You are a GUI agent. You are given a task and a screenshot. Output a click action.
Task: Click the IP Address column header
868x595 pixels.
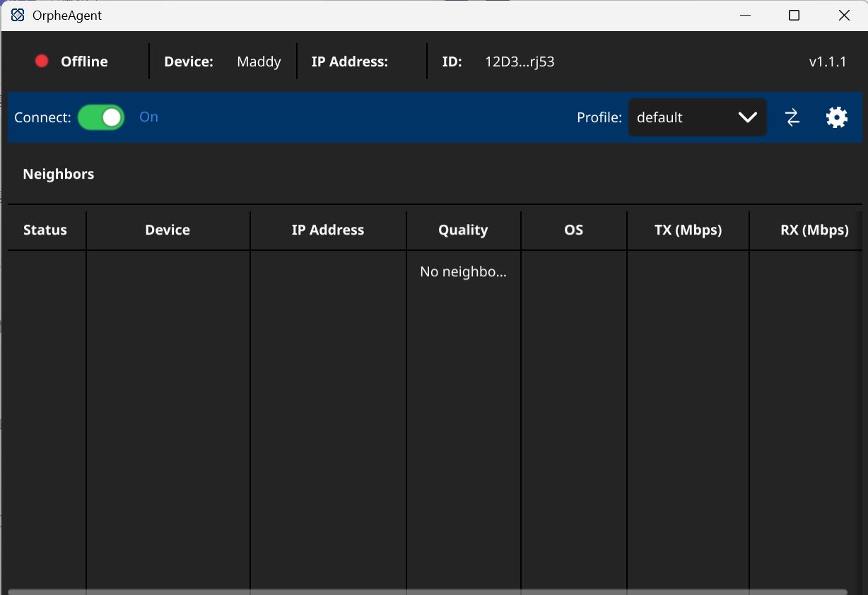pos(328,230)
